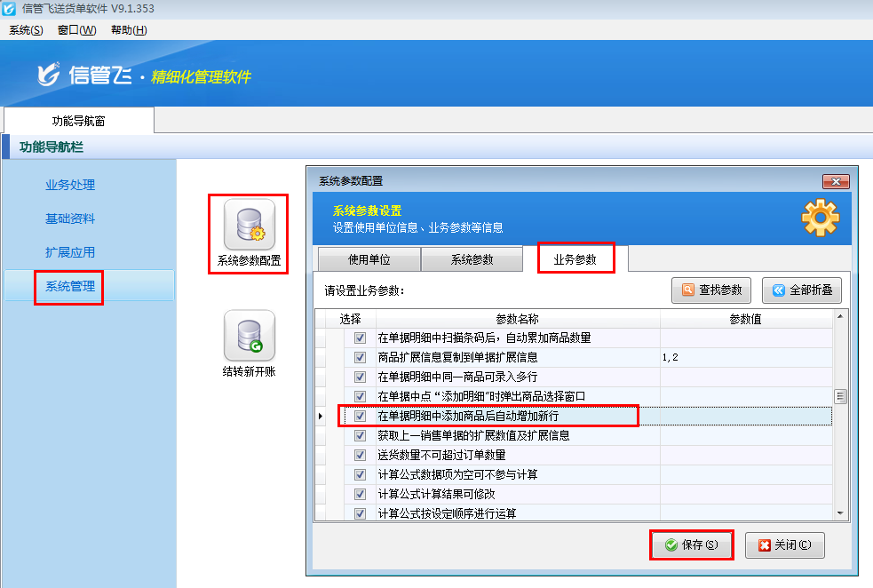Toggle checkbox for 在单据明细中扫描条码后，自动累加商品数量

361,338
